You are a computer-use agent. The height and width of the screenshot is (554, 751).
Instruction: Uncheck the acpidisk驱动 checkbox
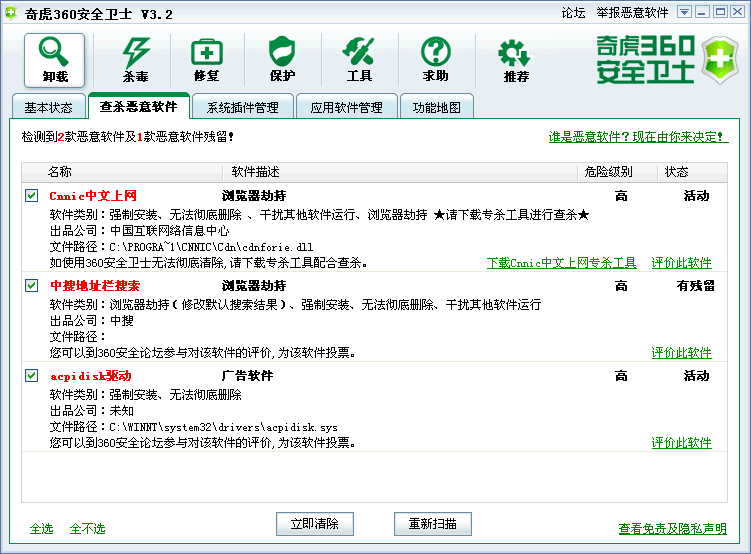click(x=32, y=375)
